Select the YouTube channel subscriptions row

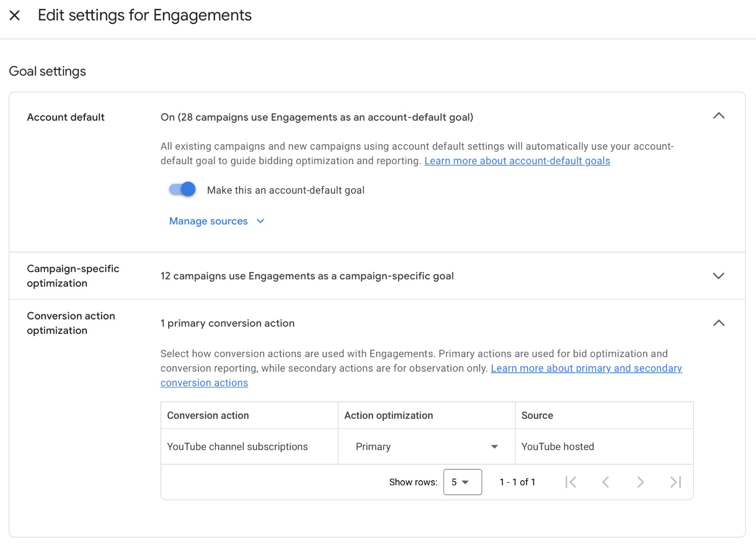pos(237,446)
